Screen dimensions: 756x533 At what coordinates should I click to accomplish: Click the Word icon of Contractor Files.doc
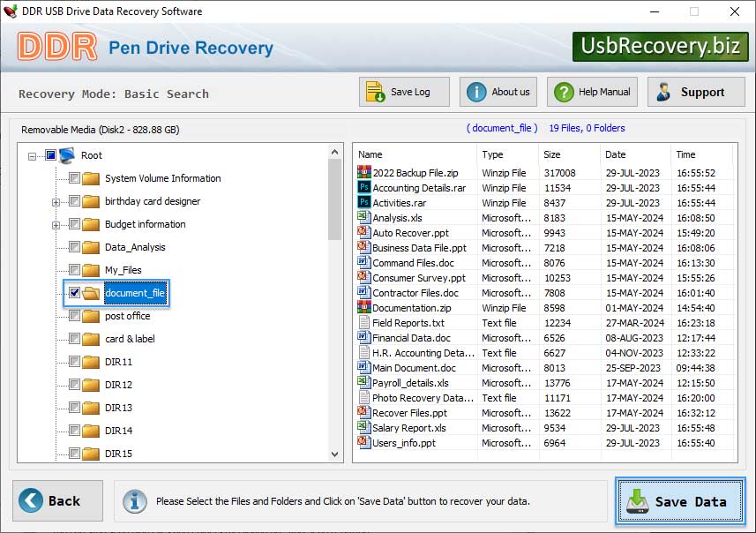point(364,291)
